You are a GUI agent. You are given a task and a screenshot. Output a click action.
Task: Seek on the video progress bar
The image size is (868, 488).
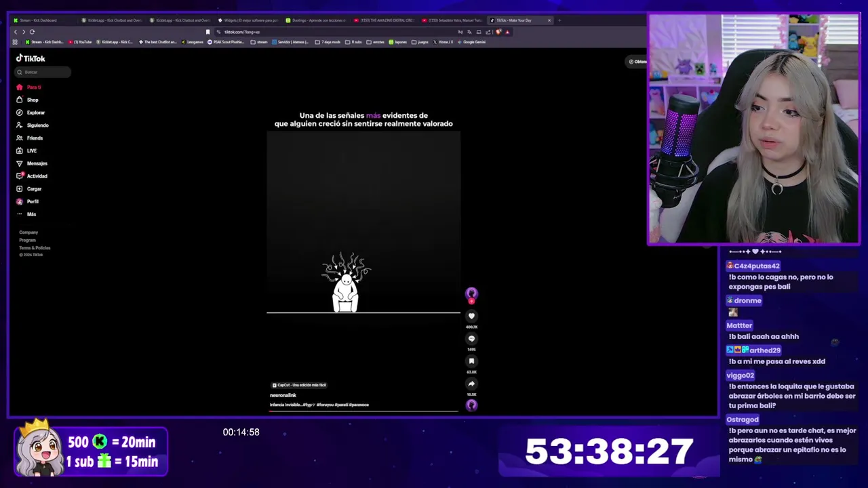[363, 411]
